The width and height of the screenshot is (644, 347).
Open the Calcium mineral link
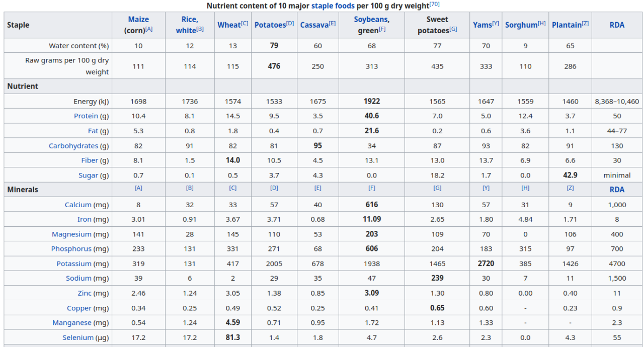coord(78,205)
